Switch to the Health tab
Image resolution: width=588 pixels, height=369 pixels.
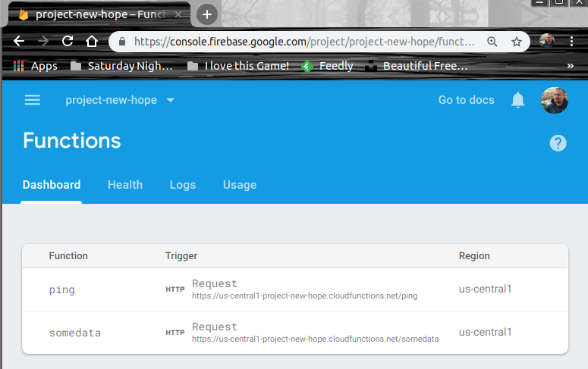click(x=125, y=185)
